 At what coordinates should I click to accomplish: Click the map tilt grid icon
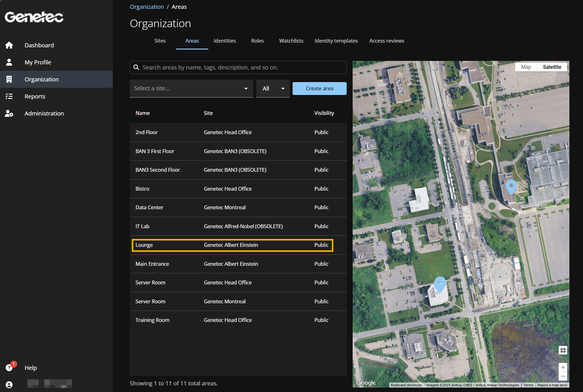tap(563, 350)
